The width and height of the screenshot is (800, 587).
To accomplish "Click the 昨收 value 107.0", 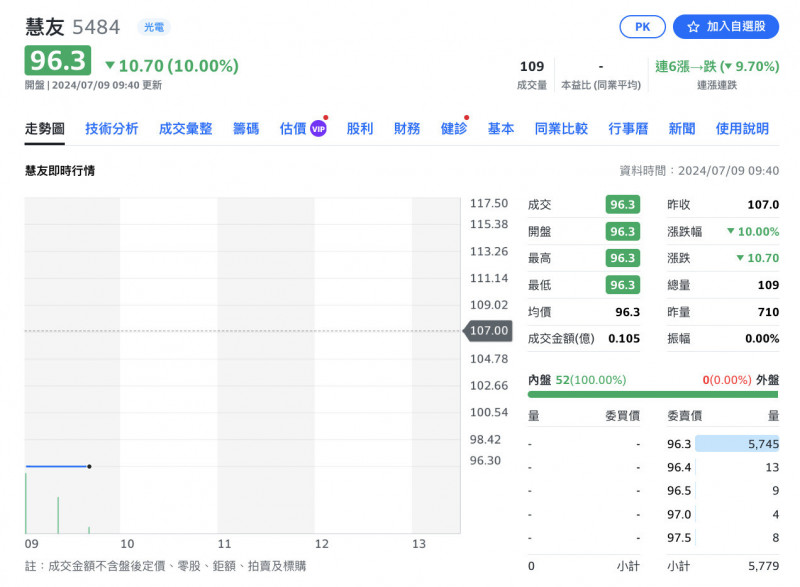I will 763,205.
